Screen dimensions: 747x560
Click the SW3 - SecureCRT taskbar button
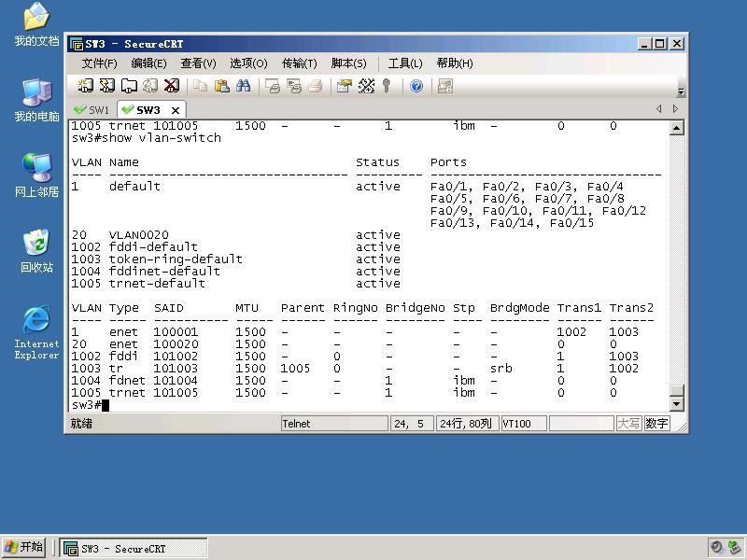[x=134, y=549]
